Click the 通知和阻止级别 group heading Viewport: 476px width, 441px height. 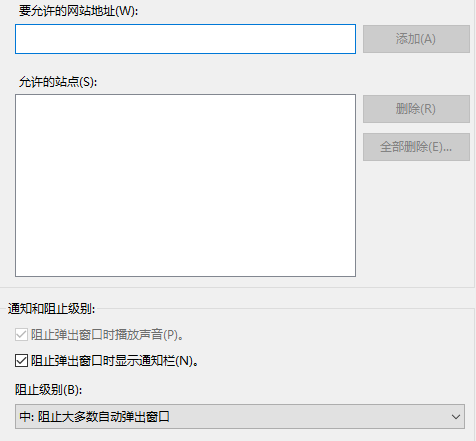tap(51, 309)
